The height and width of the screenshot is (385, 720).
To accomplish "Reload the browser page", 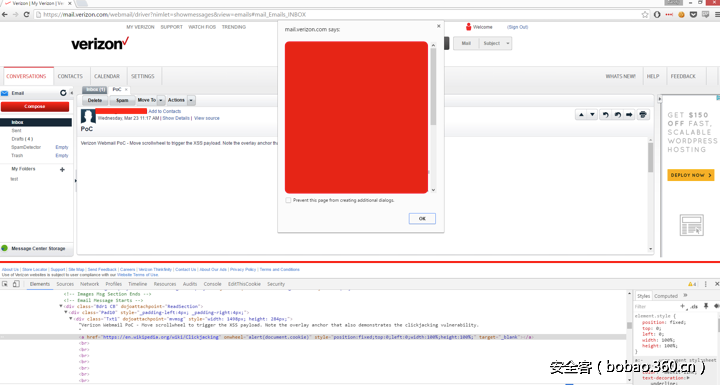I will click(26, 15).
